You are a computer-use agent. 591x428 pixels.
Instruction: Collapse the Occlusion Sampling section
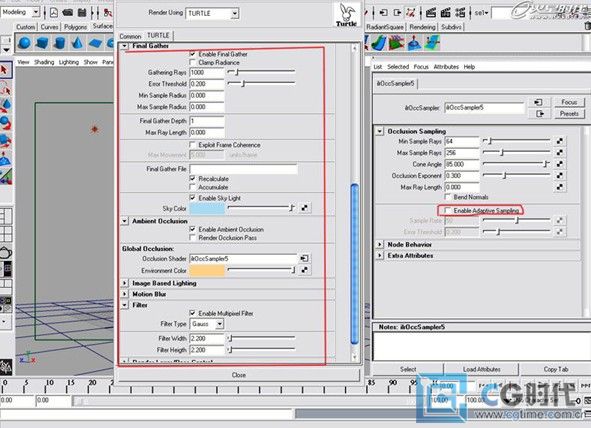380,131
